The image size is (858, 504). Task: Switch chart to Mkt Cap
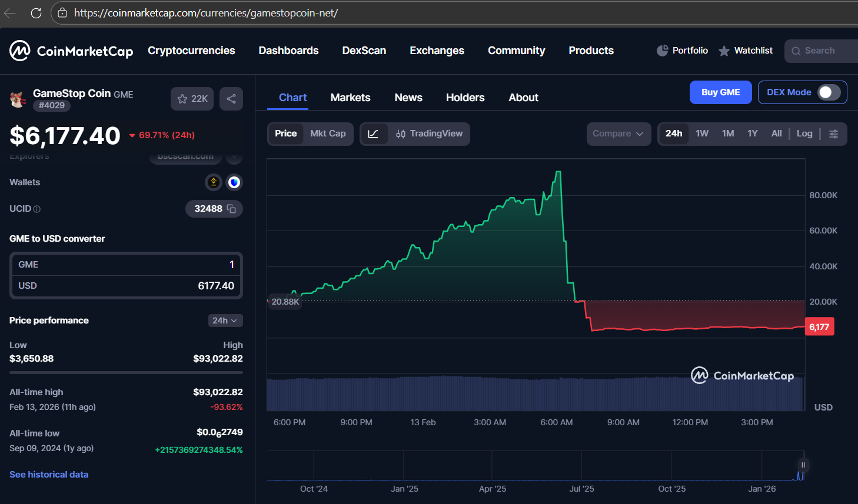pos(328,134)
